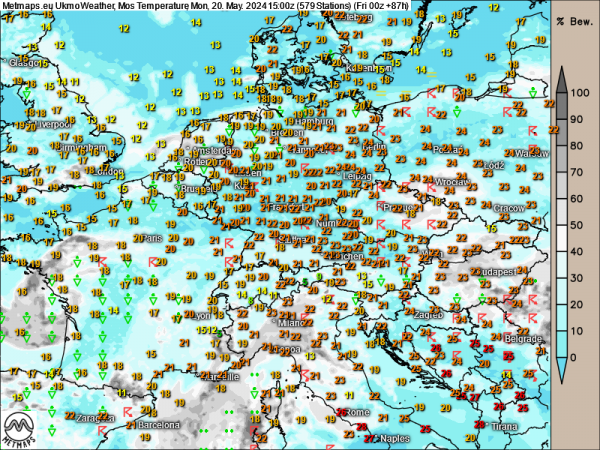Image resolution: width=600 pixels, height=450 pixels.
Task: Click the Barcelona city marker
Action: (x=139, y=425)
